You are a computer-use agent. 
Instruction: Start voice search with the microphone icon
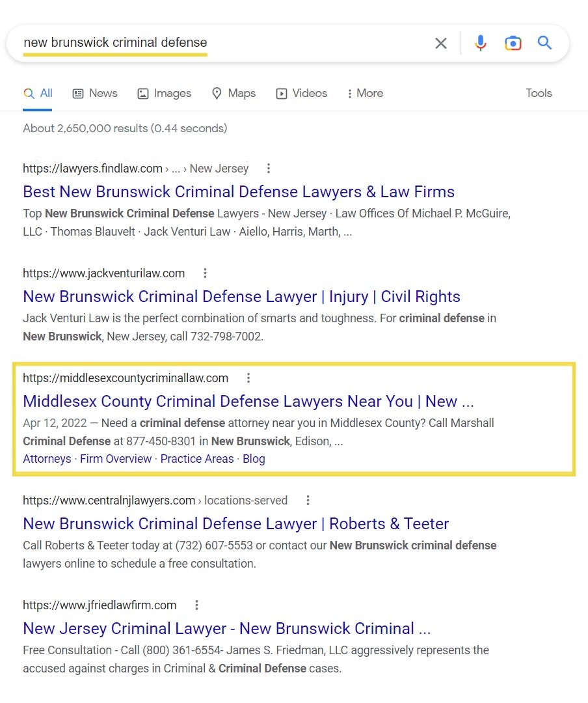pos(481,44)
